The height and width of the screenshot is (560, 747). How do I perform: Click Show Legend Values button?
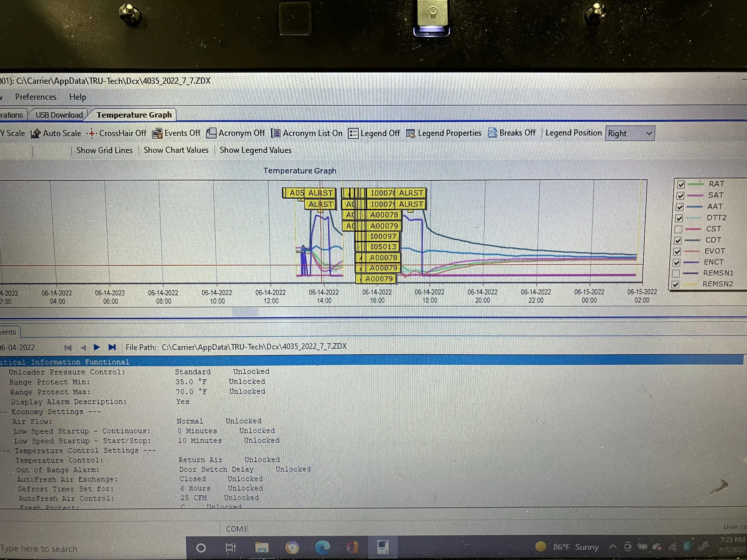point(256,150)
